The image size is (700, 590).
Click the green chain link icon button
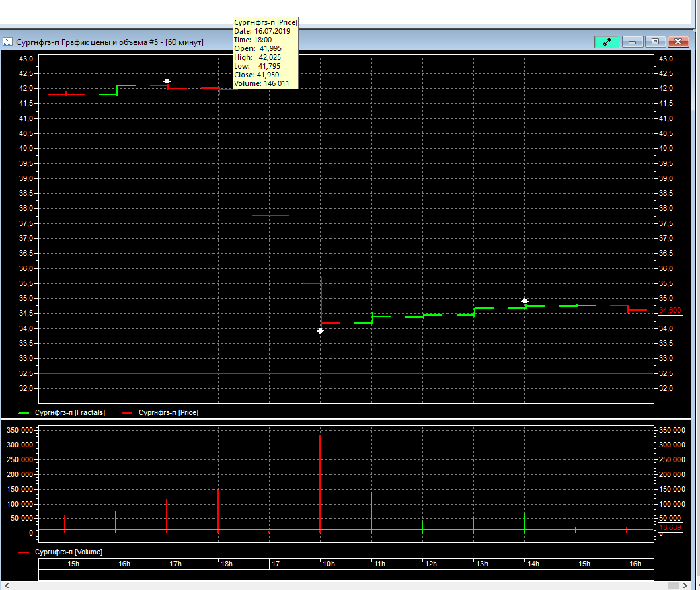tap(607, 42)
